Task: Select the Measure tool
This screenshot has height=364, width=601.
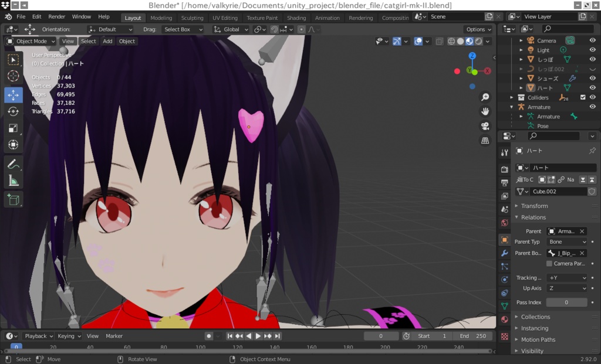Action: point(13,181)
